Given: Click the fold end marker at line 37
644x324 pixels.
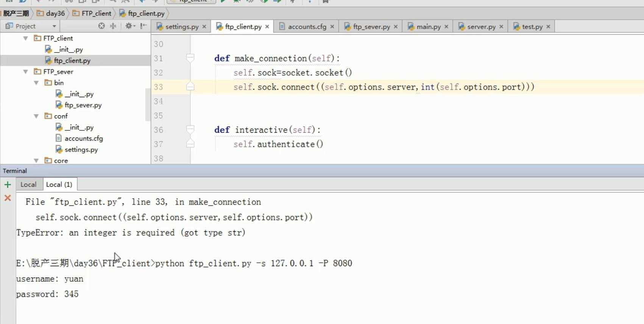Looking at the screenshot, I should click(190, 144).
